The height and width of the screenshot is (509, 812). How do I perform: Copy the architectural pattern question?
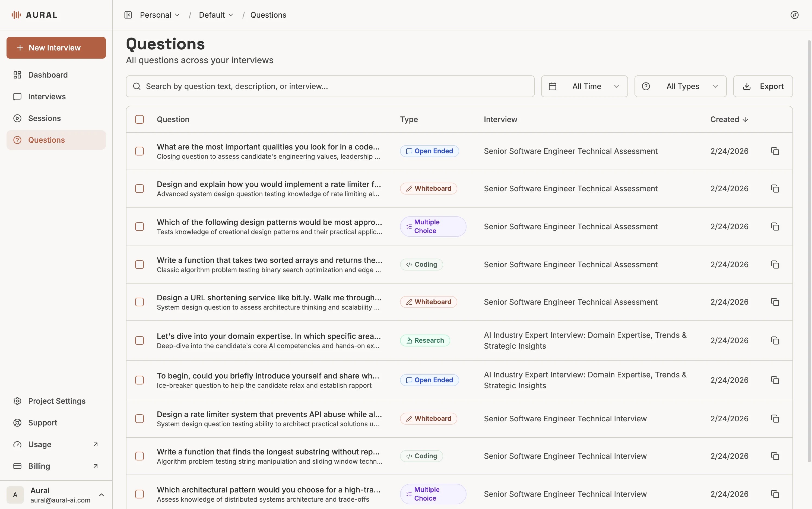775,494
